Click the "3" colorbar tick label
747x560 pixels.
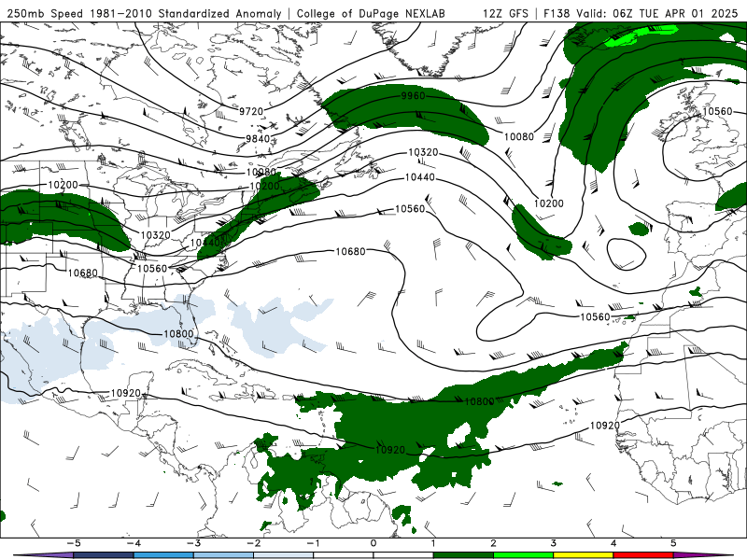[x=554, y=543]
